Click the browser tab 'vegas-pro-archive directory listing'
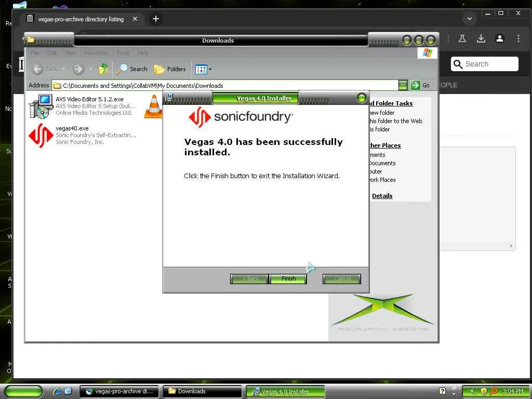The image size is (532, 399). 81,19
